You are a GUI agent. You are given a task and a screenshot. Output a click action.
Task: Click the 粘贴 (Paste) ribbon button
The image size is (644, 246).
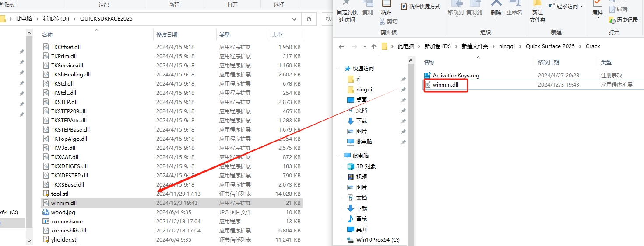coord(386,9)
